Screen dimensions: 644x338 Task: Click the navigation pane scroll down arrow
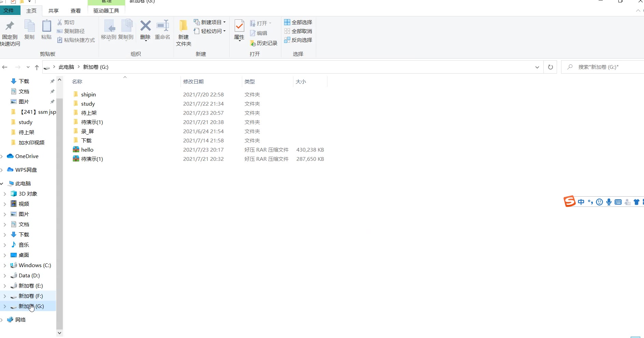pyautogui.click(x=60, y=333)
